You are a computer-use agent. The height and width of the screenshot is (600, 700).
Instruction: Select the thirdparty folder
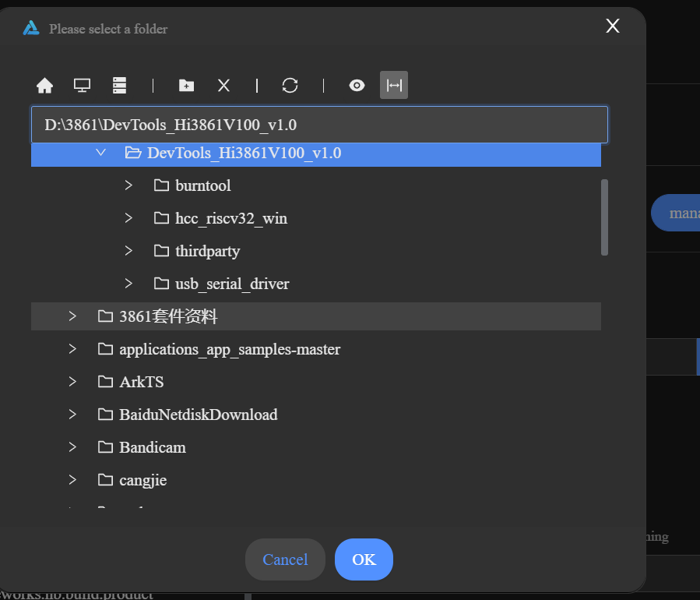[x=207, y=251]
